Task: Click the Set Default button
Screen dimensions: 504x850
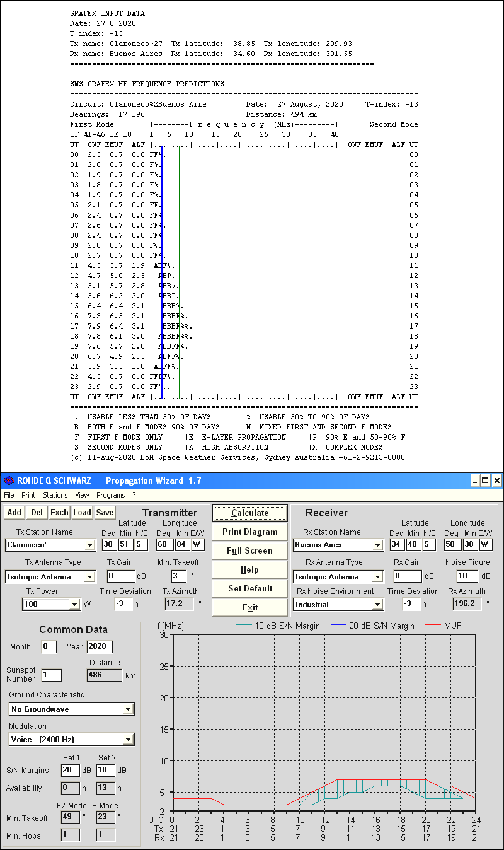Action: click(249, 589)
